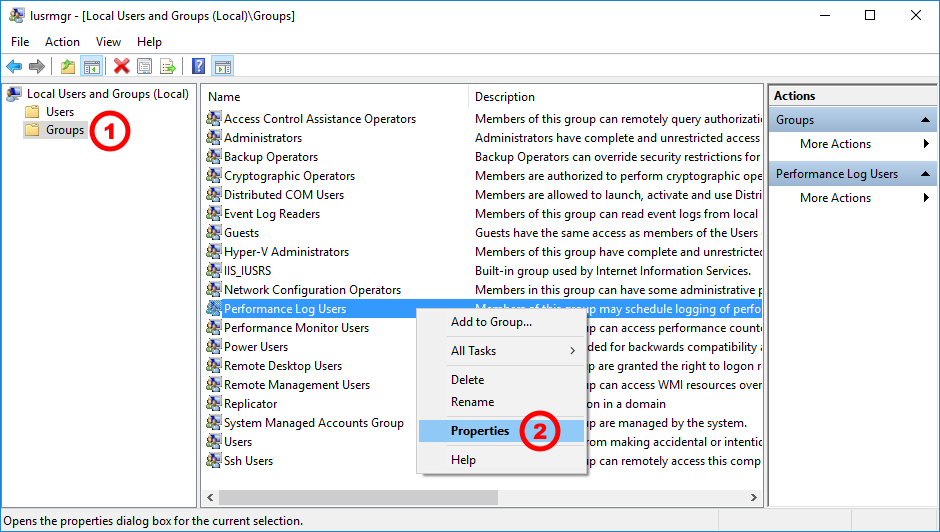The image size is (940, 532).
Task: Click the Properties icon in the toolbar
Action: coord(145,67)
